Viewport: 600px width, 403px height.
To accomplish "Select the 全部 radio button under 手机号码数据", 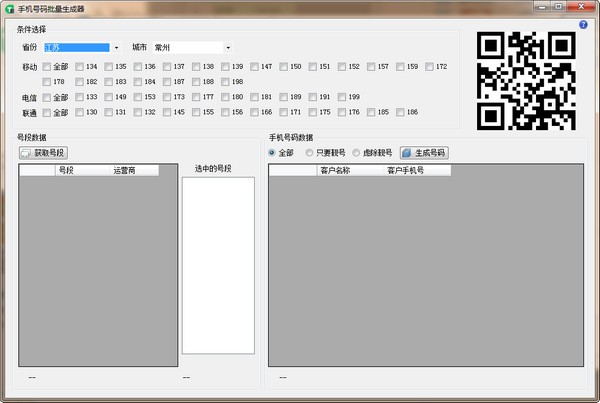I will (x=272, y=153).
